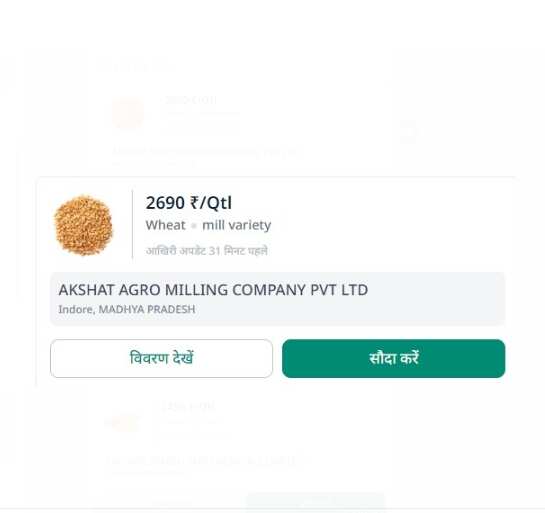Open AKSHAT AGRO MILLING COMPANY PVT LTD
The image size is (545, 513).
point(213,290)
